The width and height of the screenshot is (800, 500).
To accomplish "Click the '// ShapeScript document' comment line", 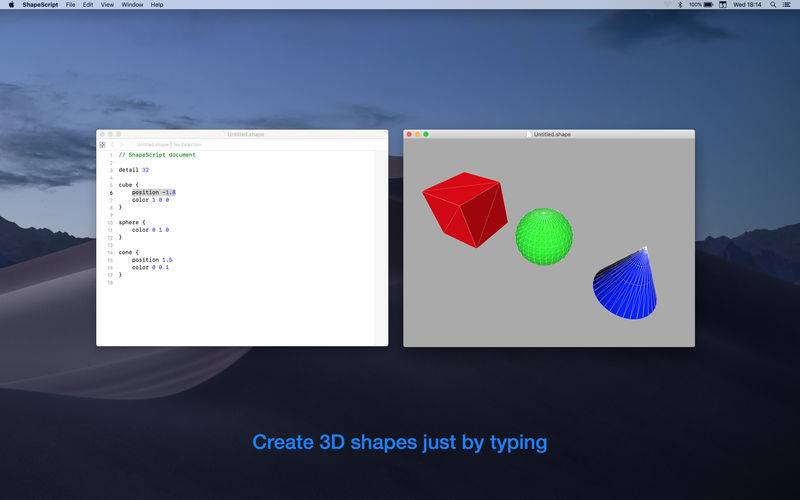I will tap(157, 155).
